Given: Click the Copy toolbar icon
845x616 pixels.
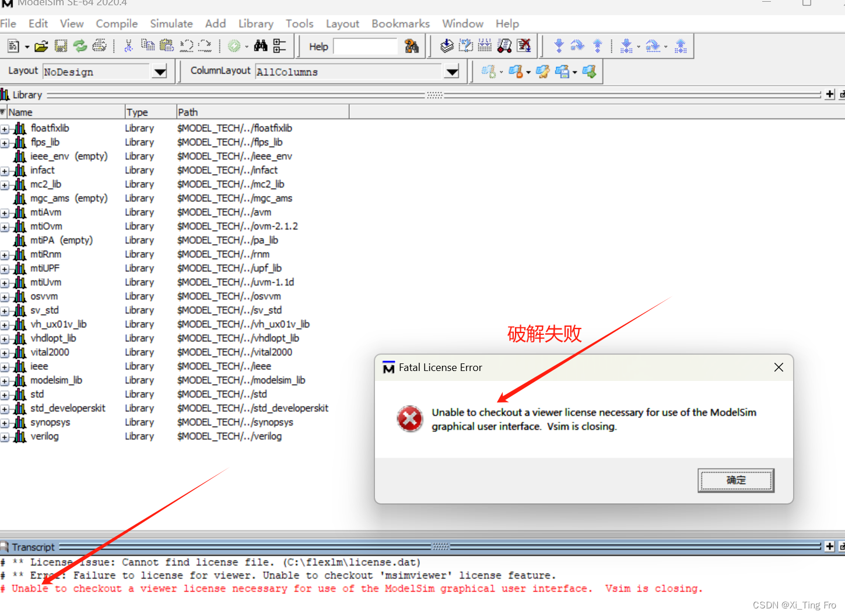Looking at the screenshot, I should pyautogui.click(x=148, y=46).
